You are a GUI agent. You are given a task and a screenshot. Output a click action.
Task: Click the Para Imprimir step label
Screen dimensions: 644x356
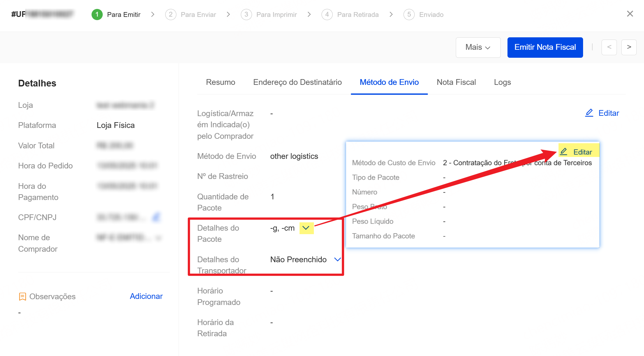click(276, 15)
